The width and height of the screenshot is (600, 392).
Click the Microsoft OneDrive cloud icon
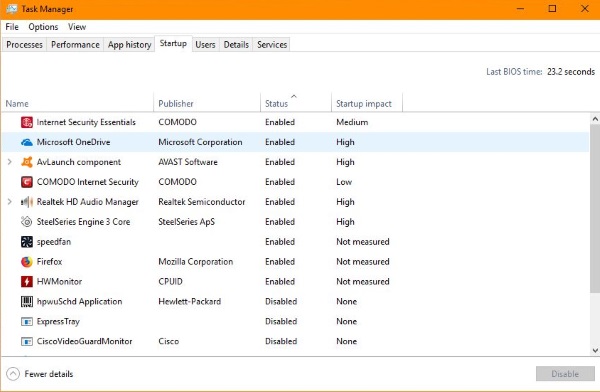(26, 142)
